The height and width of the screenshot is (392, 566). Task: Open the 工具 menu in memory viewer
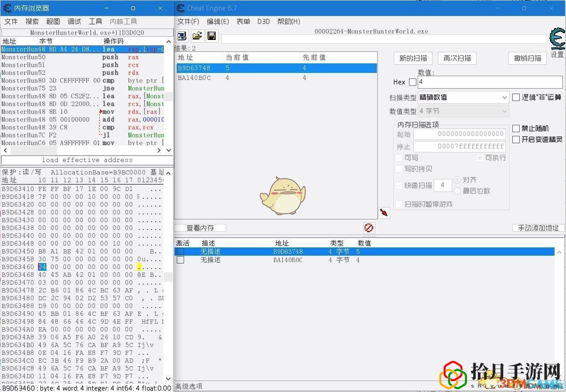(x=95, y=22)
